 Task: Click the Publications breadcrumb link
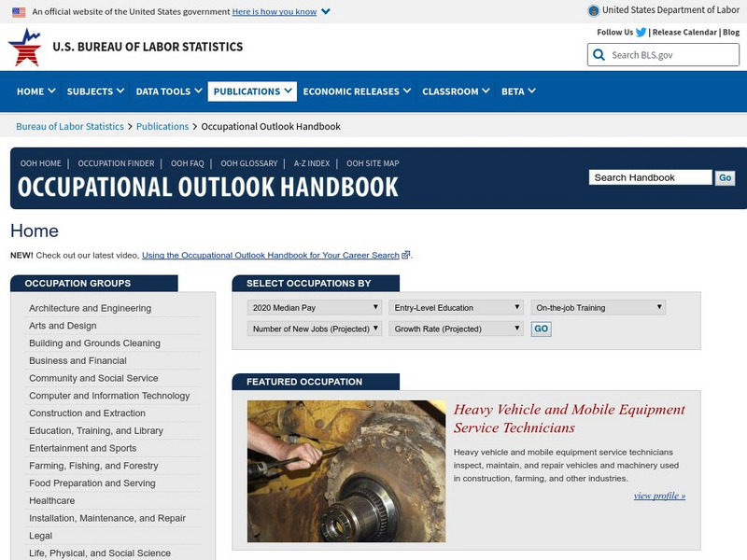(162, 126)
